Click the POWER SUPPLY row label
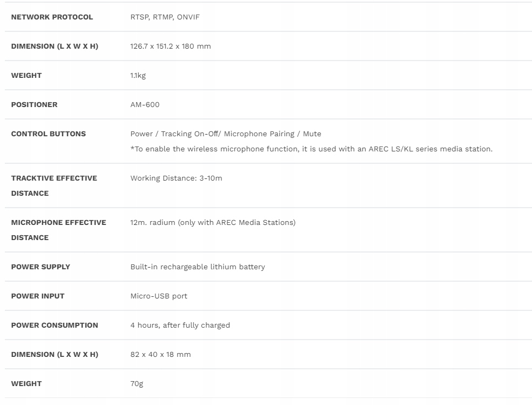This screenshot has height=405, width=532. coord(41,267)
